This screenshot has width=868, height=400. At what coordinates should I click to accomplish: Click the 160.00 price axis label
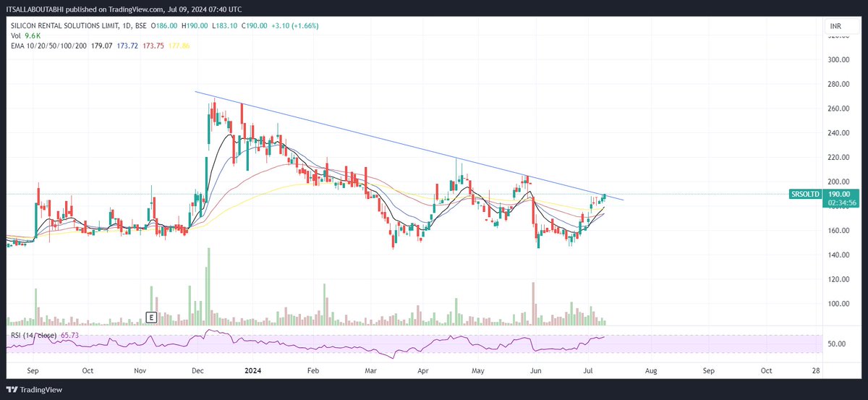pyautogui.click(x=838, y=231)
